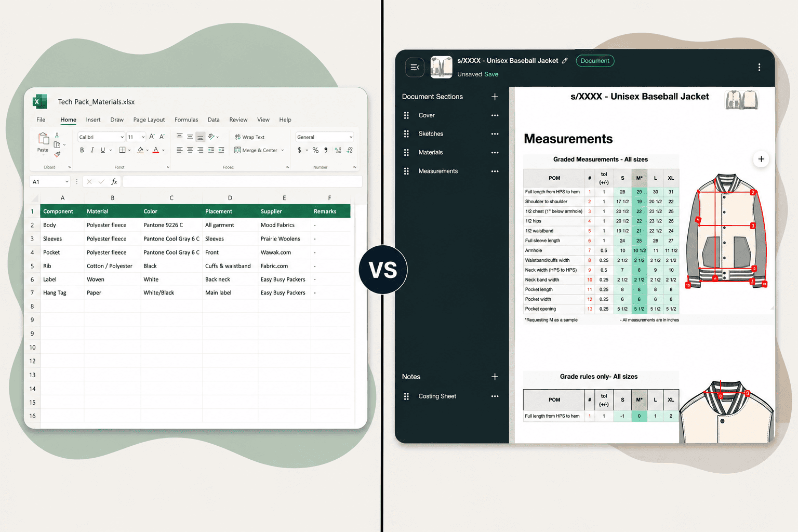Open the Materials section
Screen dimensions: 798x532
coord(431,153)
